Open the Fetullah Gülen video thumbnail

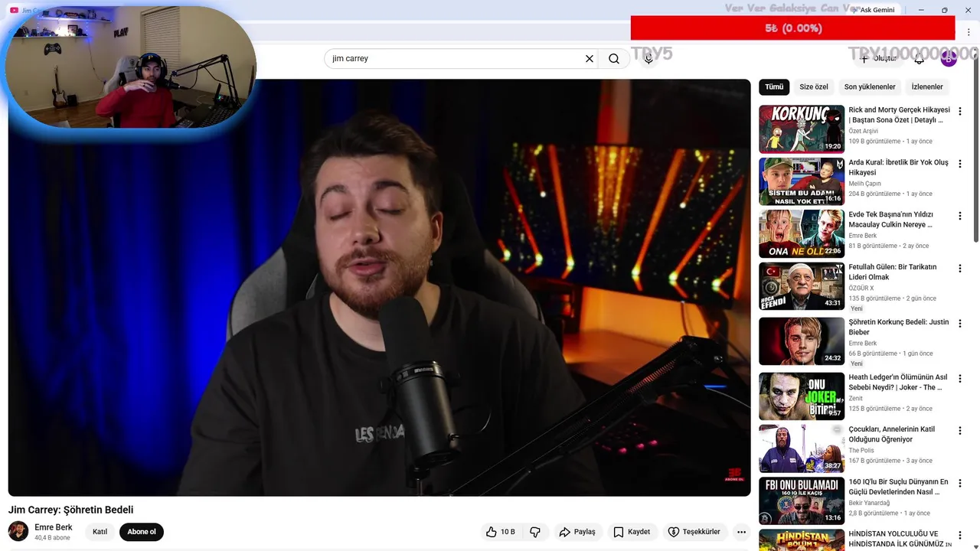(x=802, y=286)
